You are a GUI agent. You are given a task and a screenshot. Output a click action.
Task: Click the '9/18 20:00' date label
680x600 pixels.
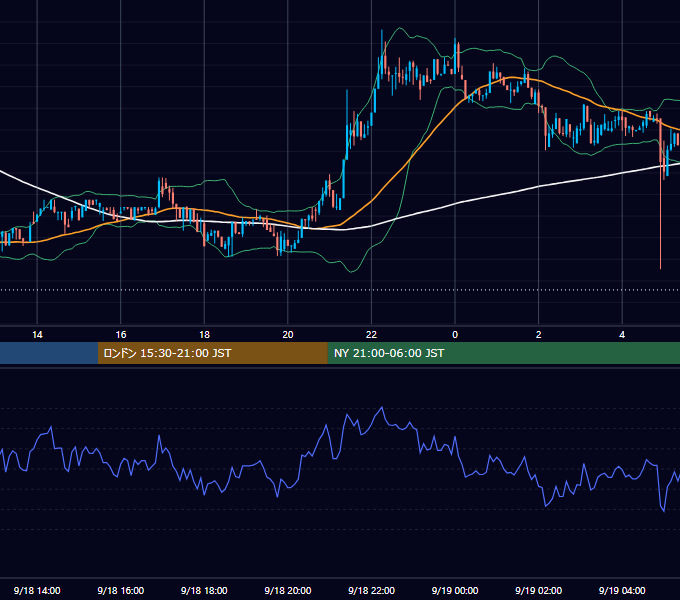[x=288, y=590]
